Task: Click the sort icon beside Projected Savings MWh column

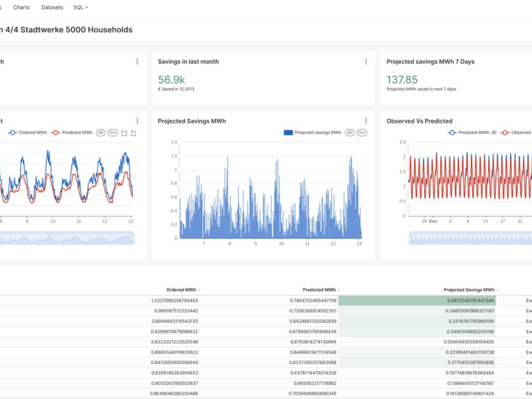Action: (498, 290)
